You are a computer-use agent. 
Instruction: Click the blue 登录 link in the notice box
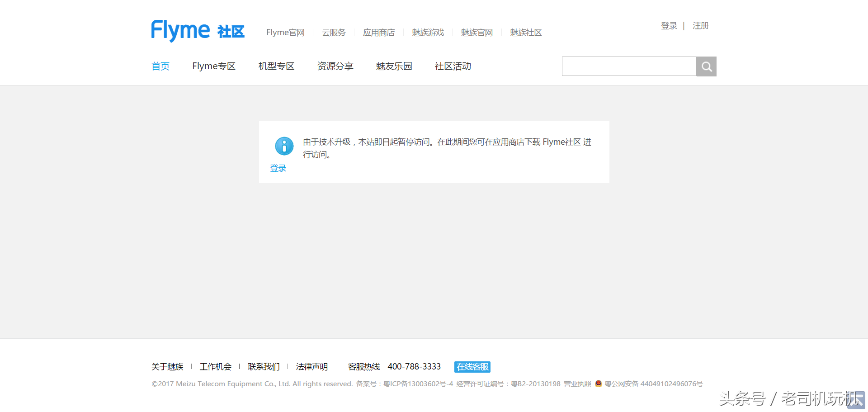point(278,168)
